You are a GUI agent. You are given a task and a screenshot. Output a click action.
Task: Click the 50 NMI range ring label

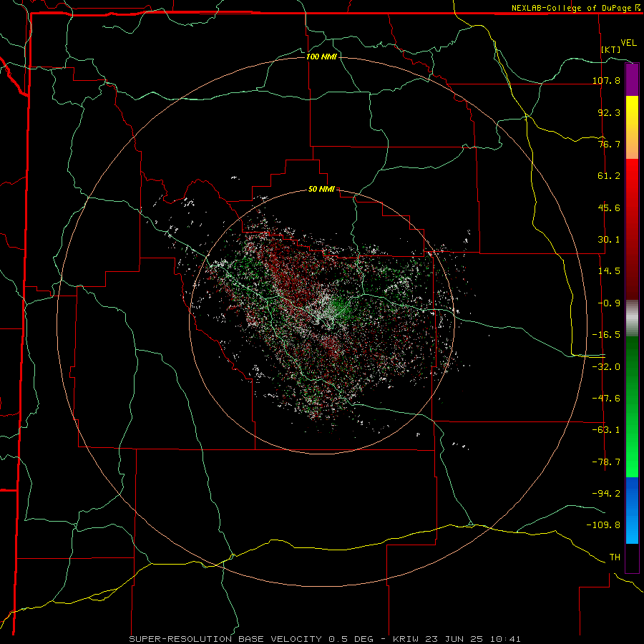tap(321, 190)
